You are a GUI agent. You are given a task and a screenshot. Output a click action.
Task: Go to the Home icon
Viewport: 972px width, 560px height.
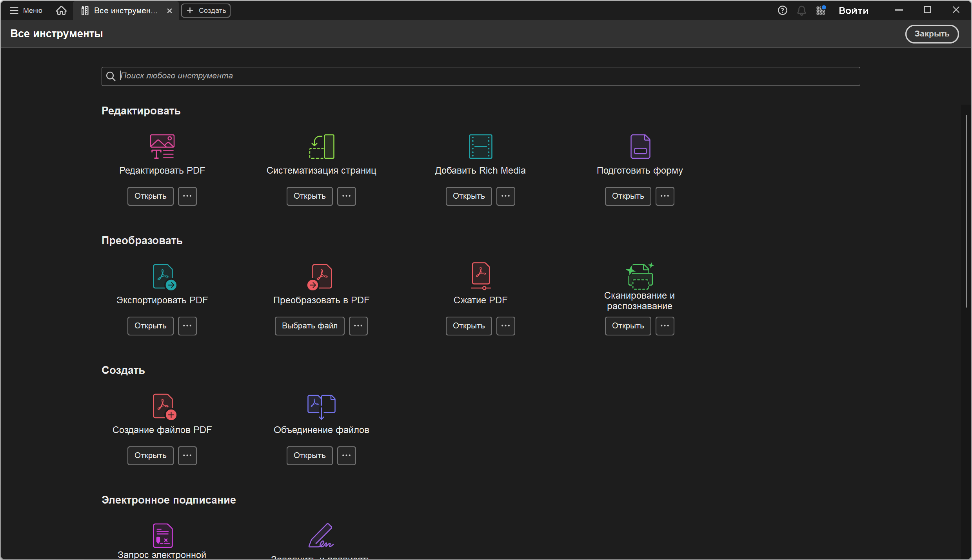tap(61, 11)
